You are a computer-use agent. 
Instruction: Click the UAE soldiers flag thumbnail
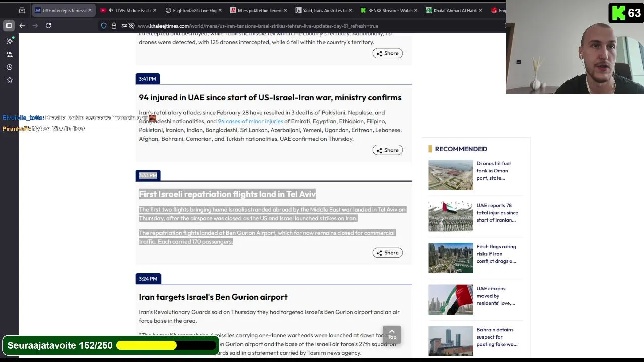pyautogui.click(x=451, y=216)
